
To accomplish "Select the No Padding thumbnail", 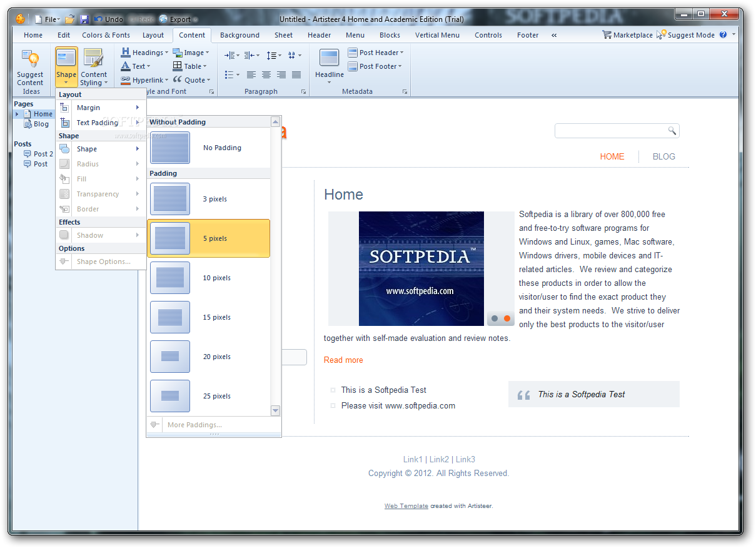I will 170,148.
